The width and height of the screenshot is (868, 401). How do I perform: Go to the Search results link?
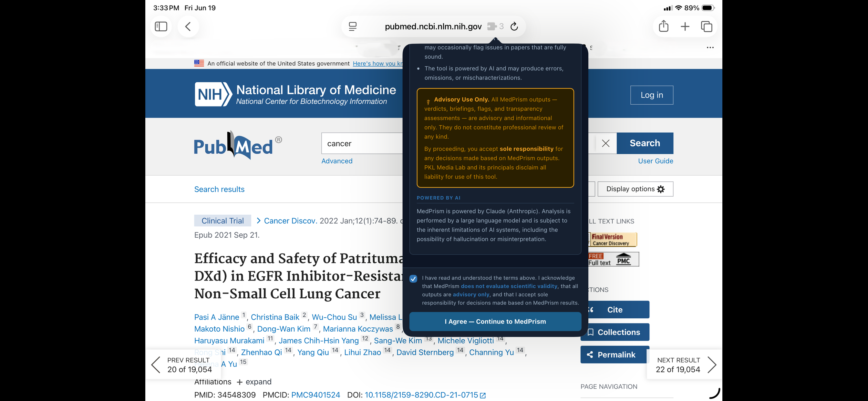[219, 190]
